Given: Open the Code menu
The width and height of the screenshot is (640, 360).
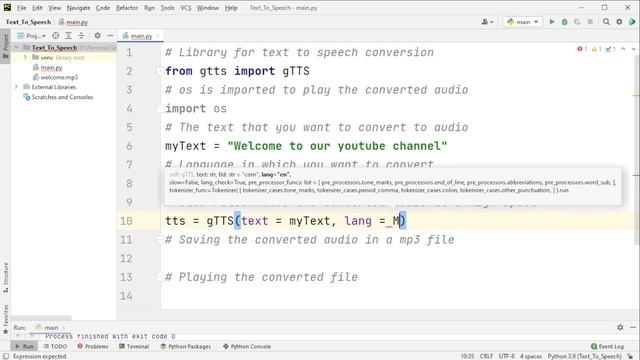Looking at the screenshot, I should tap(102, 8).
